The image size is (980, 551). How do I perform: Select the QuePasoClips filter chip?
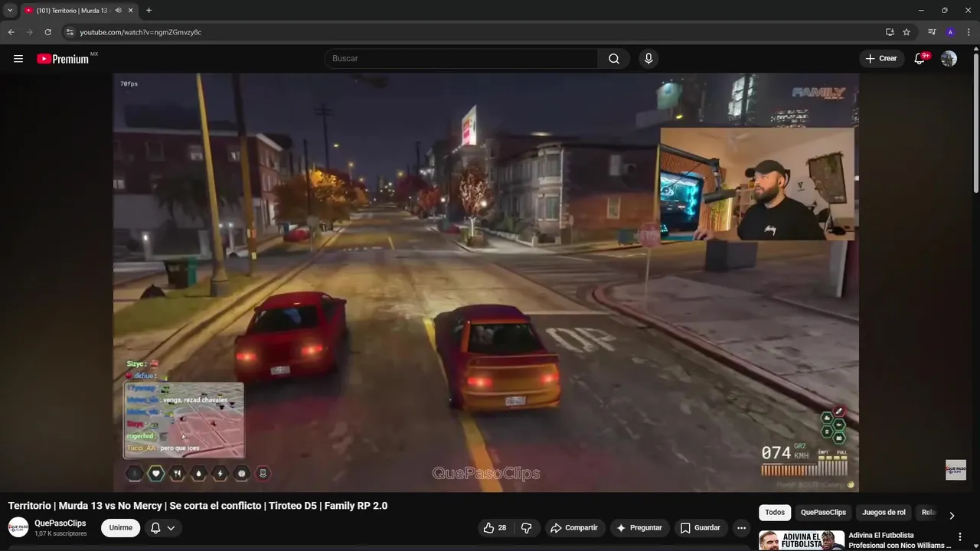click(823, 513)
